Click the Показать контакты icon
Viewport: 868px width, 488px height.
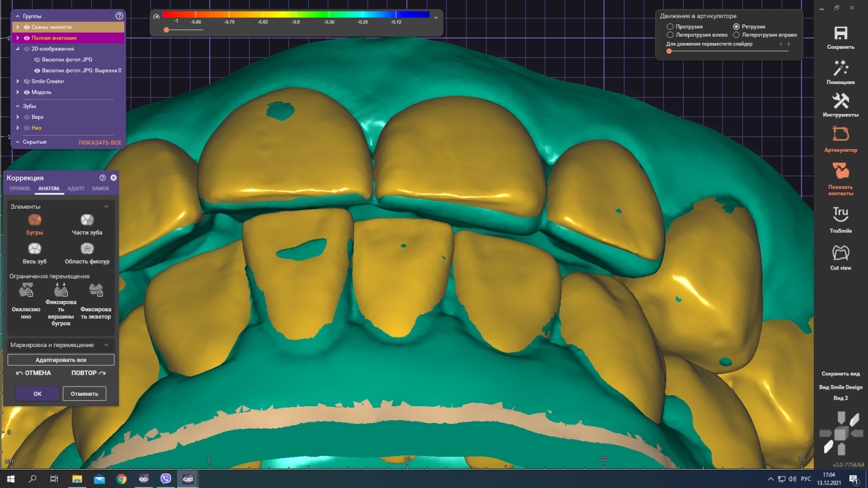(840, 172)
